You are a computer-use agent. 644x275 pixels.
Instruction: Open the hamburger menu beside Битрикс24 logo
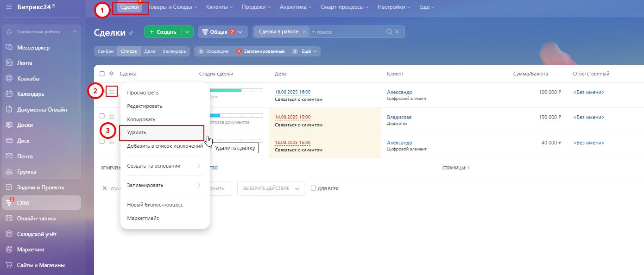[9, 7]
